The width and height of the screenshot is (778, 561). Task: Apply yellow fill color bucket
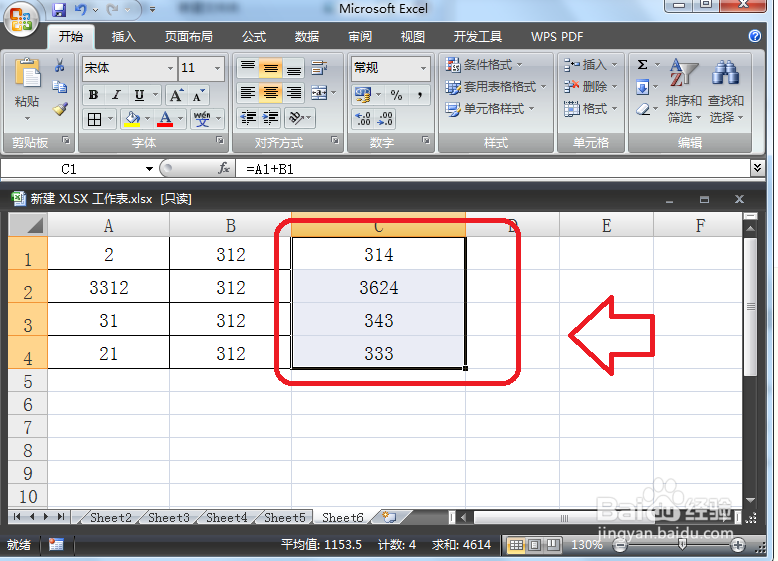(132, 119)
